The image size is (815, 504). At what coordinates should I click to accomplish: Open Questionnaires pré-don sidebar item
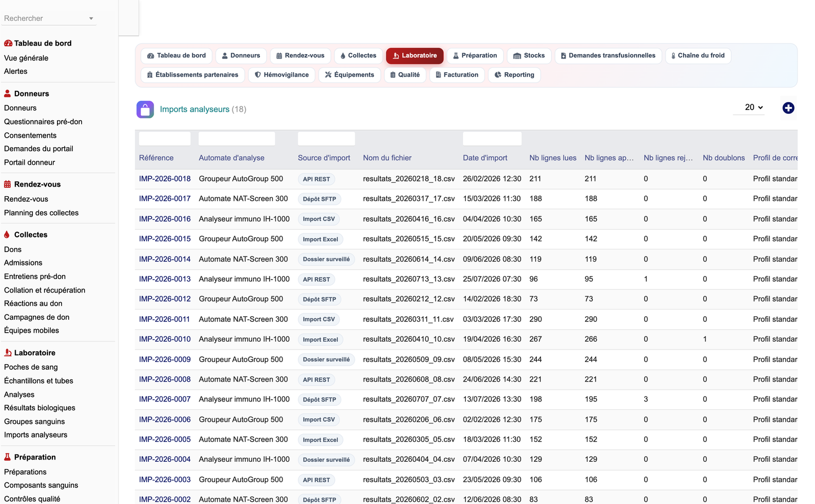click(43, 122)
